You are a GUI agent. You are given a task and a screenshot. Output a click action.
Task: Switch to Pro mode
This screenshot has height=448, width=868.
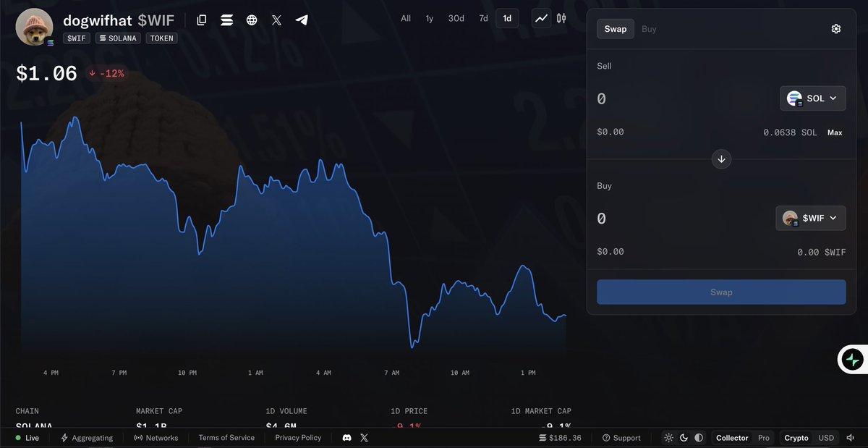click(x=764, y=438)
